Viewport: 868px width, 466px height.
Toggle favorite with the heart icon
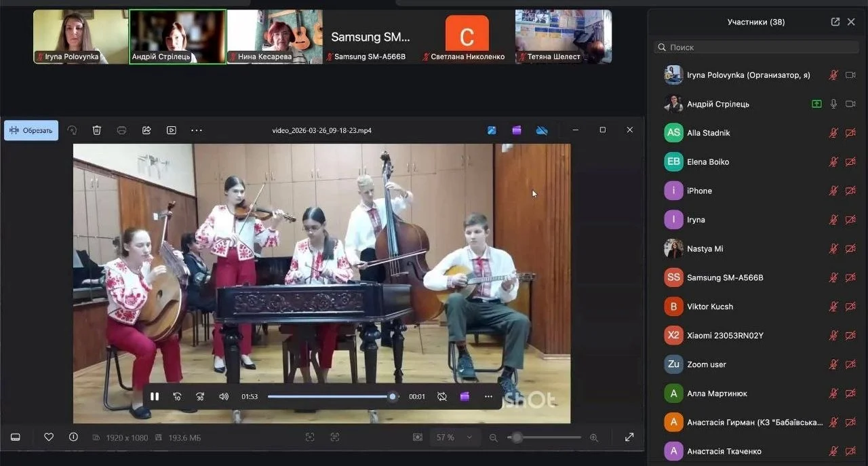[49, 438]
